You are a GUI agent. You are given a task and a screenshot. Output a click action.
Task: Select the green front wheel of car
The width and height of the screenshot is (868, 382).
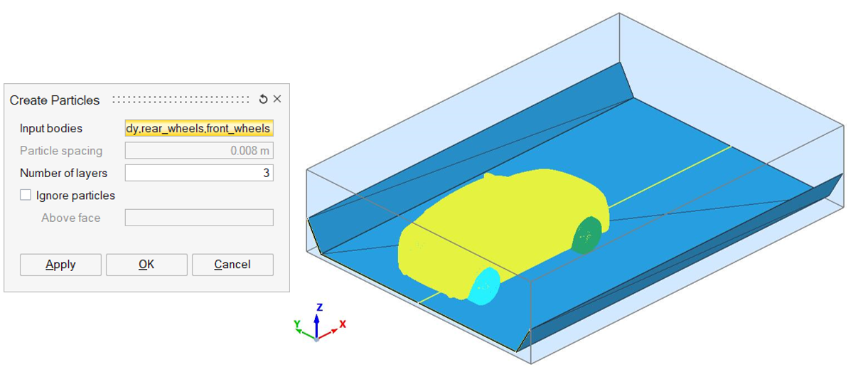coord(587,234)
